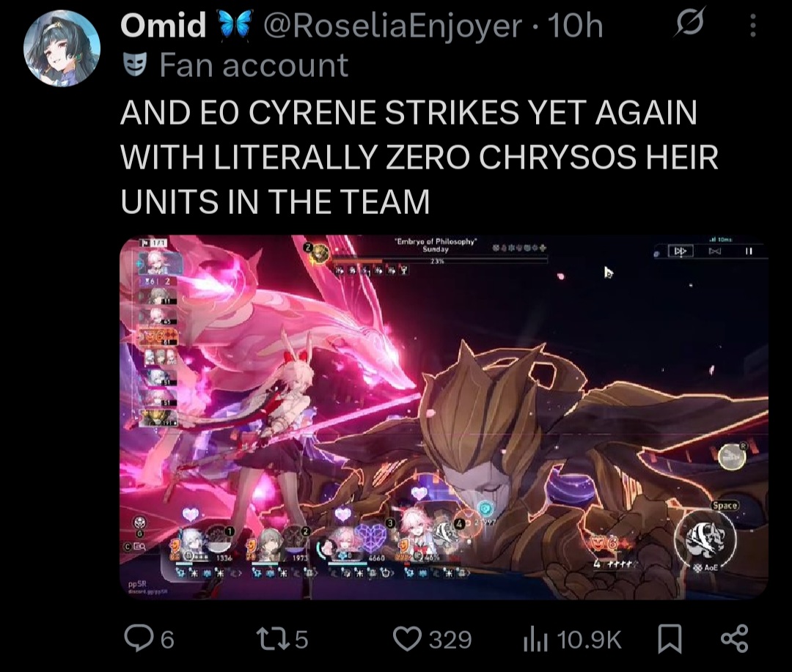792x672 pixels.
Task: Share the tweet via share icon
Action: 734,639
